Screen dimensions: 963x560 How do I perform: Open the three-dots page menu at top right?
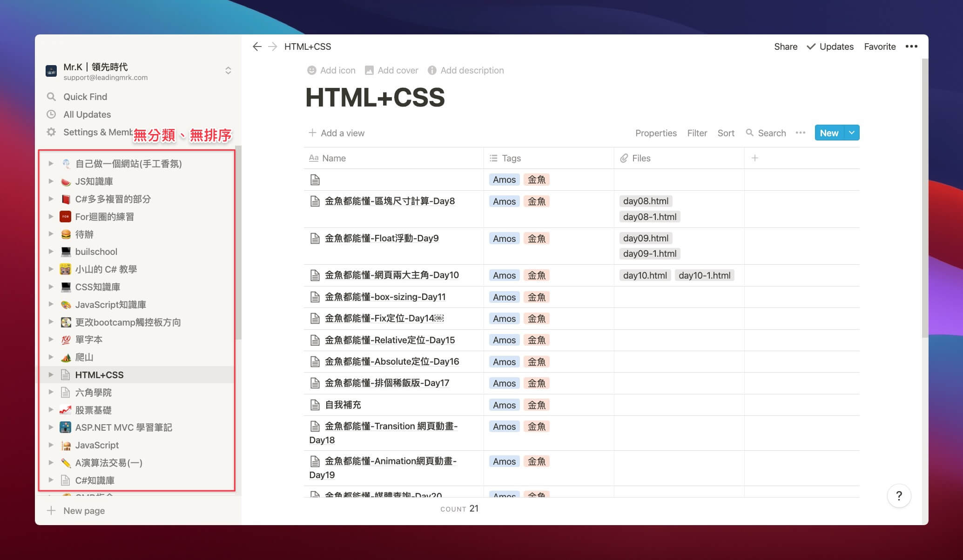(911, 47)
